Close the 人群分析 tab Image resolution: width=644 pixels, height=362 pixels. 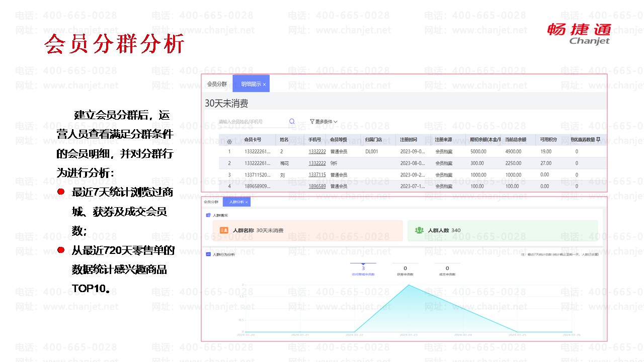tap(247, 202)
